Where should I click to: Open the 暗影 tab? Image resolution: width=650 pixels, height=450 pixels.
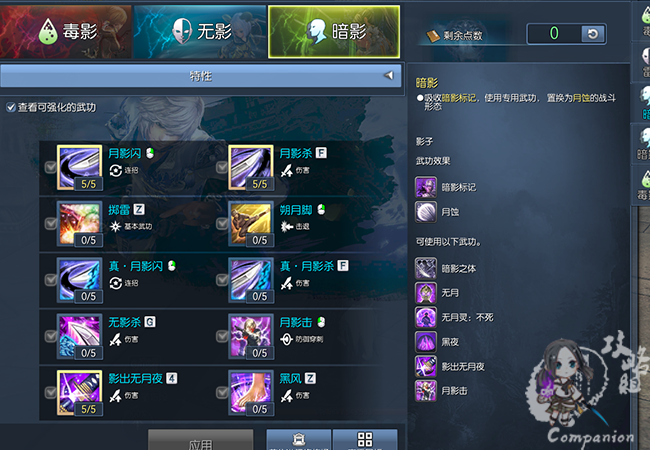click(x=334, y=31)
